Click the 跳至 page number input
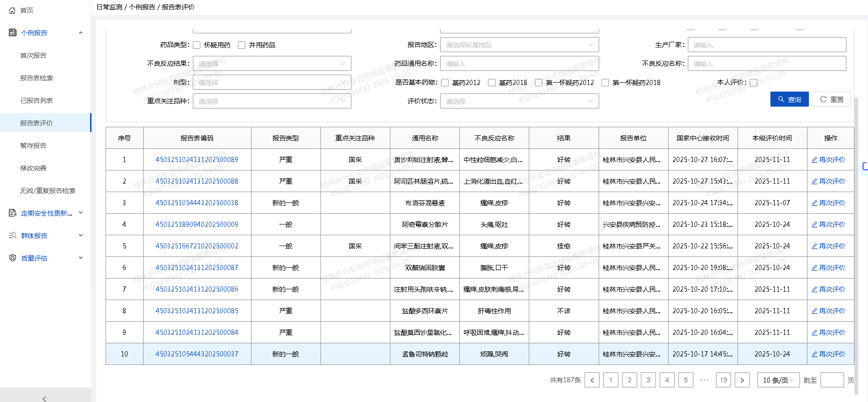 click(x=832, y=380)
